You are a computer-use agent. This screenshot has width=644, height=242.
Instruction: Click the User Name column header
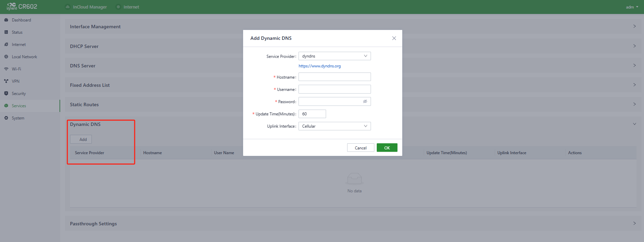click(x=224, y=153)
